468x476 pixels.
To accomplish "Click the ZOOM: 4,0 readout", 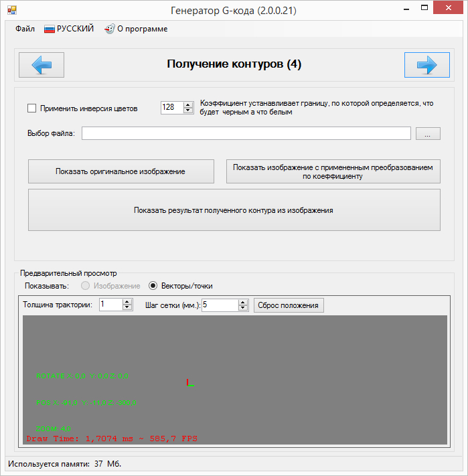I will click(53, 428).
